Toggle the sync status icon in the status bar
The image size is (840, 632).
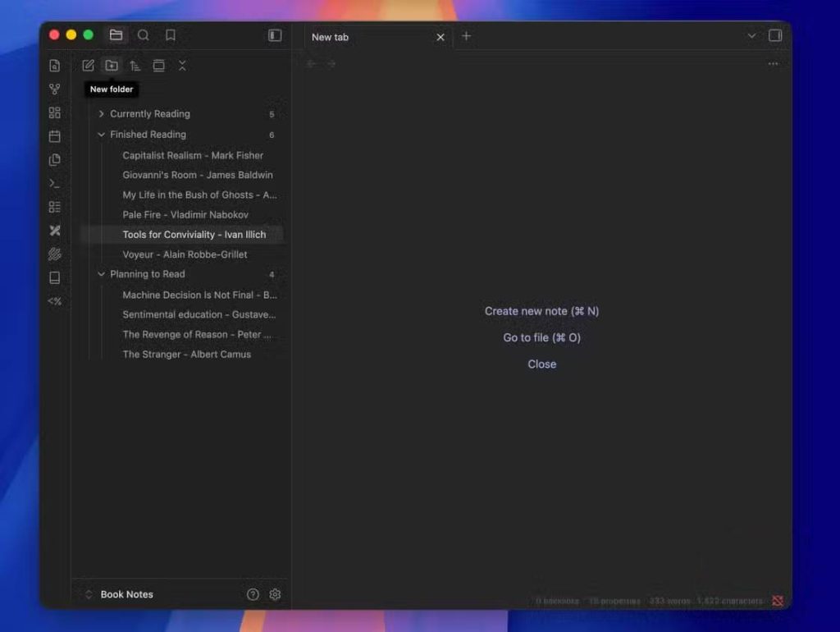point(778,601)
